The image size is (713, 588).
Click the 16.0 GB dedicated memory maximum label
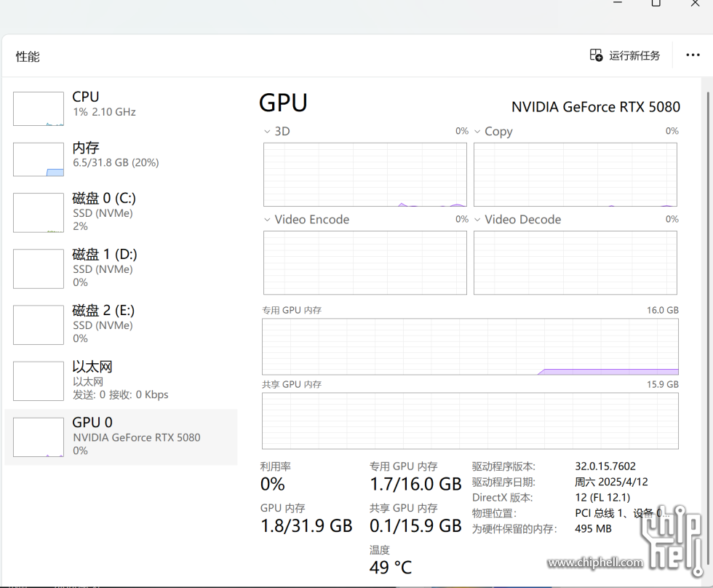[663, 310]
